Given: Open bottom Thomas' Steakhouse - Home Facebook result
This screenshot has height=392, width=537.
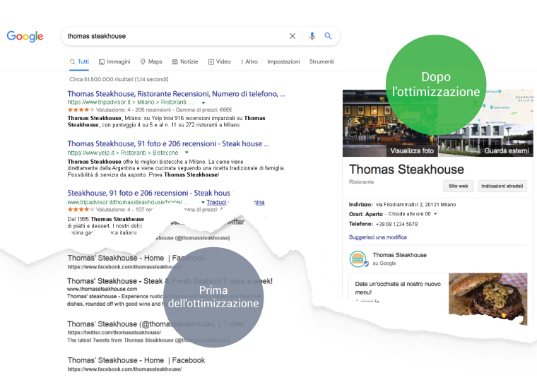Looking at the screenshot, I should [136, 360].
